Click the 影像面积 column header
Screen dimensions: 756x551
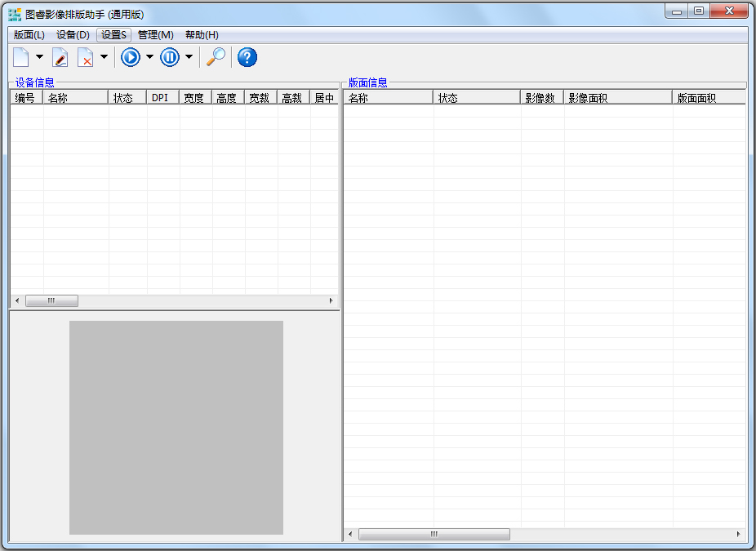(x=618, y=98)
